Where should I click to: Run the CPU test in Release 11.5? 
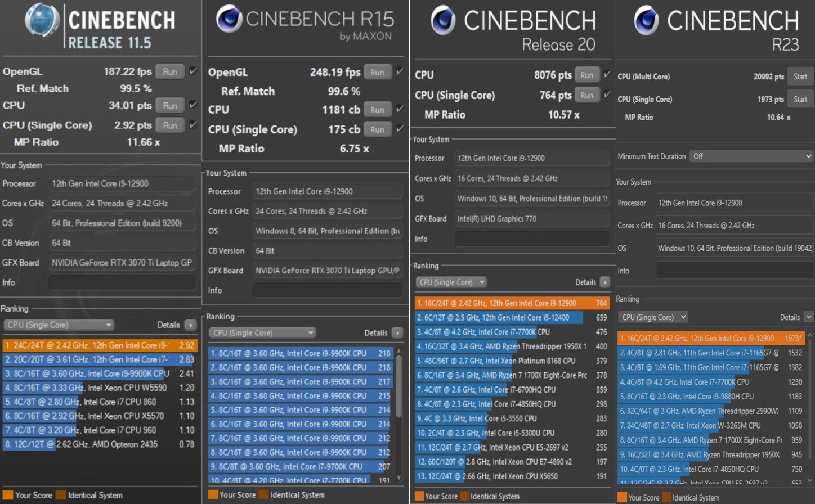170,105
